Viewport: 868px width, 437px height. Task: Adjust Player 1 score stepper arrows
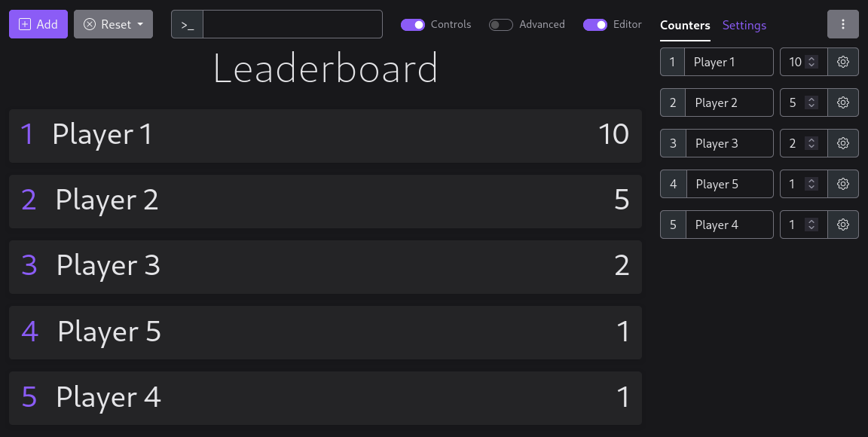(811, 62)
